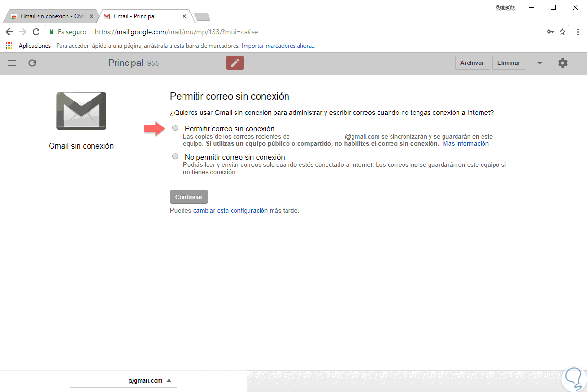
Task: Go back in Chrome
Action: [9, 32]
